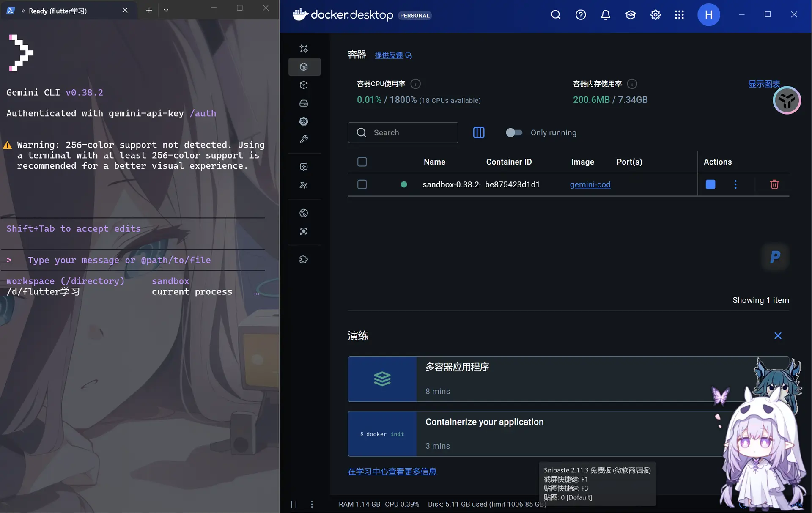812x513 pixels.
Task: Open Docker Desktop search magnifier icon
Action: tap(556, 15)
